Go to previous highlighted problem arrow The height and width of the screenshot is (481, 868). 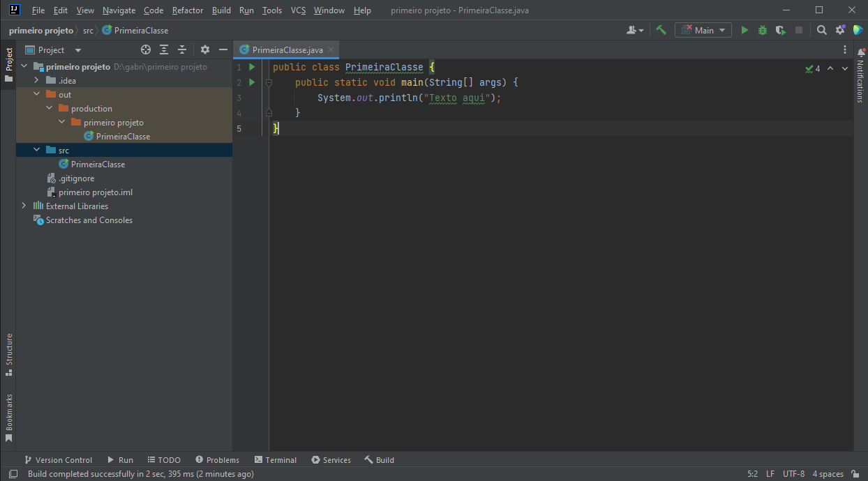click(830, 68)
